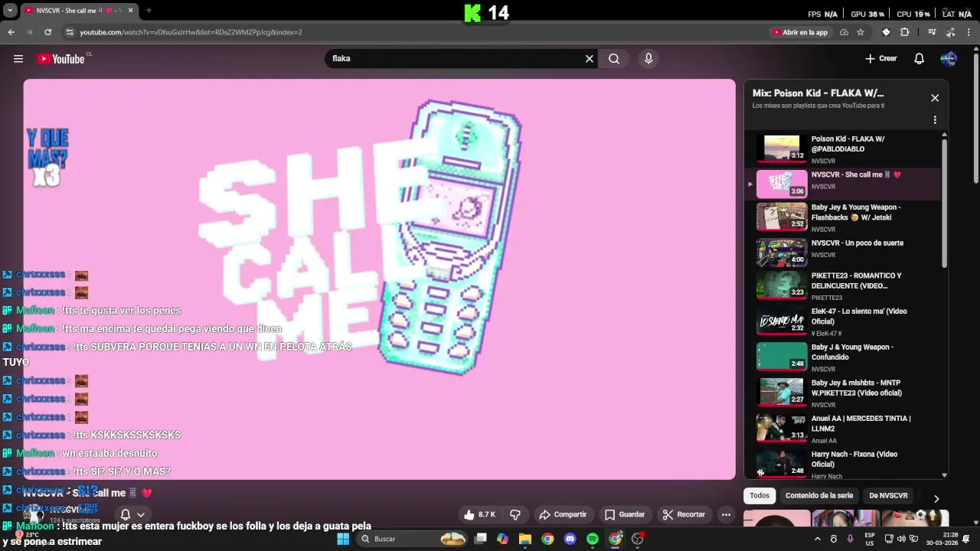
Task: Select the 'Todos' filter chip
Action: coord(759,496)
